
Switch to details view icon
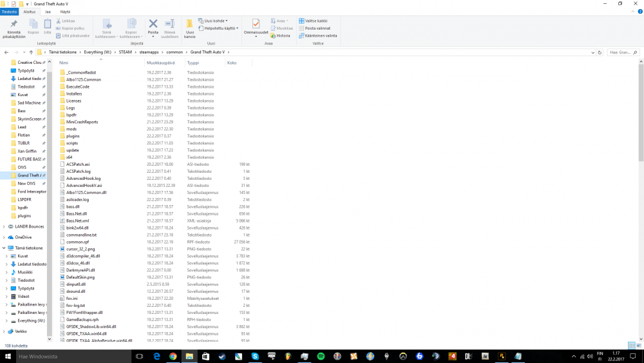point(631,346)
